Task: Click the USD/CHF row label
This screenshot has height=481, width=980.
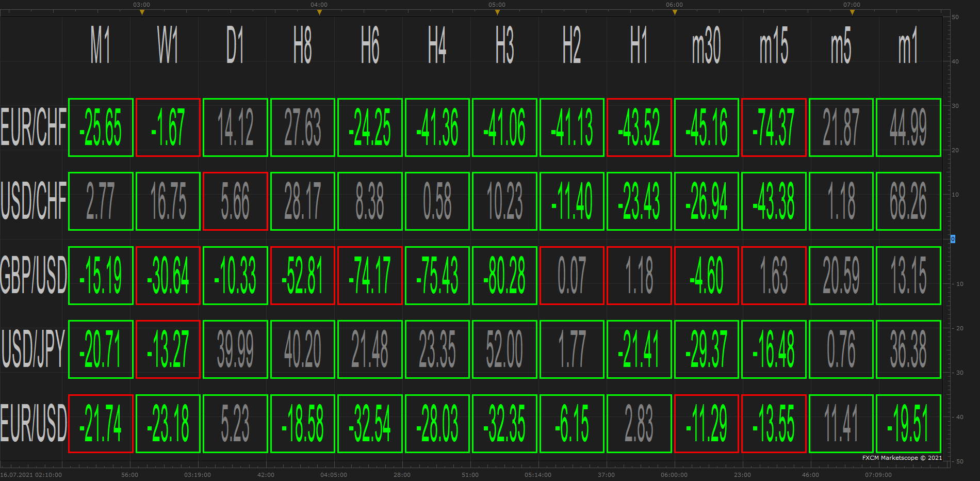Action: pyautogui.click(x=34, y=201)
